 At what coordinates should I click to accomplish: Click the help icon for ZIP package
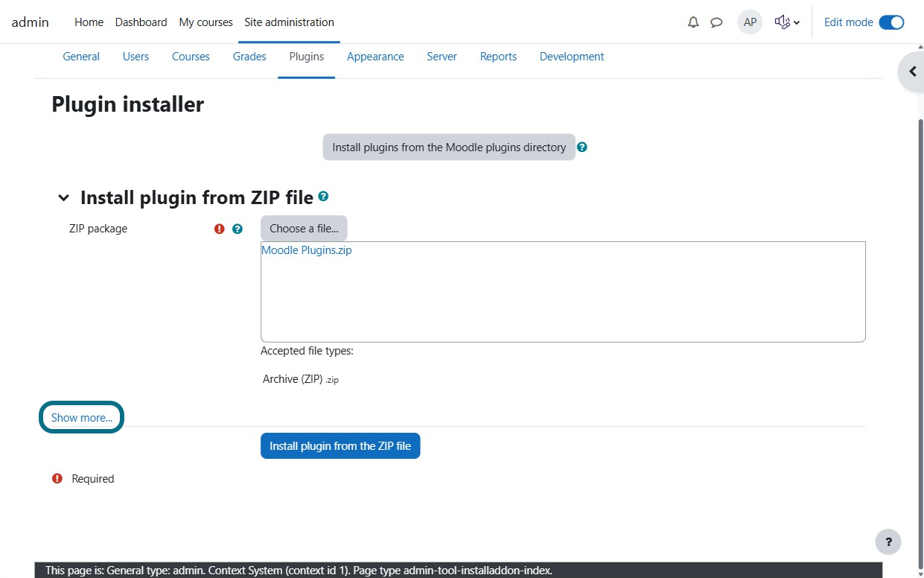click(238, 229)
